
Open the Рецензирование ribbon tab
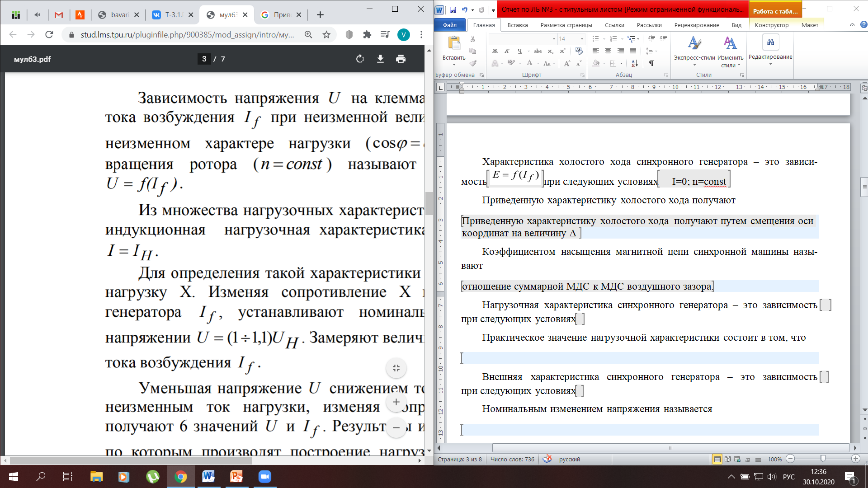(696, 25)
